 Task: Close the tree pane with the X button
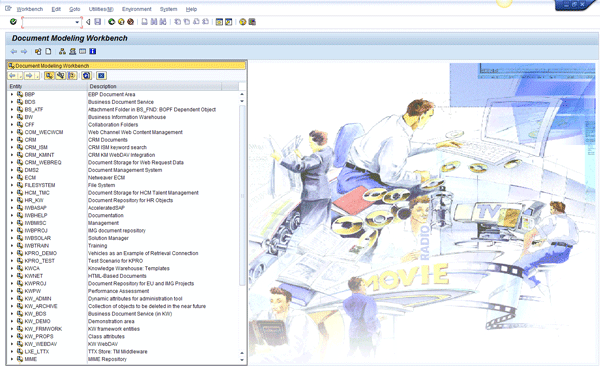click(x=101, y=75)
